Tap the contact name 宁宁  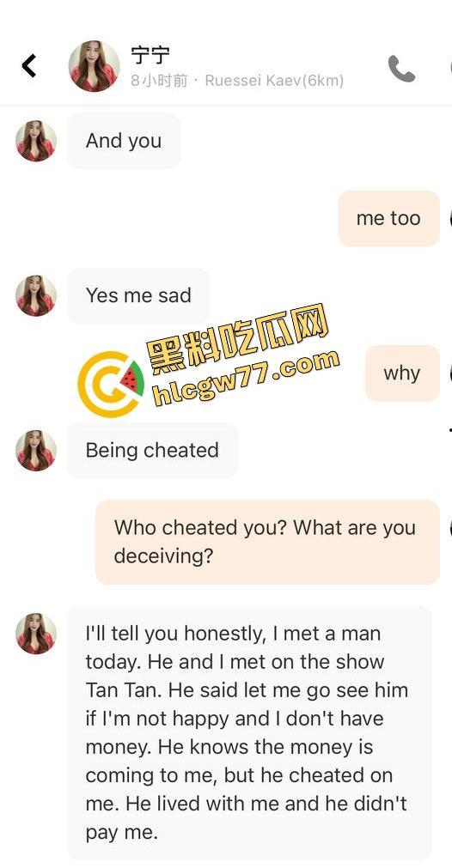click(x=150, y=55)
